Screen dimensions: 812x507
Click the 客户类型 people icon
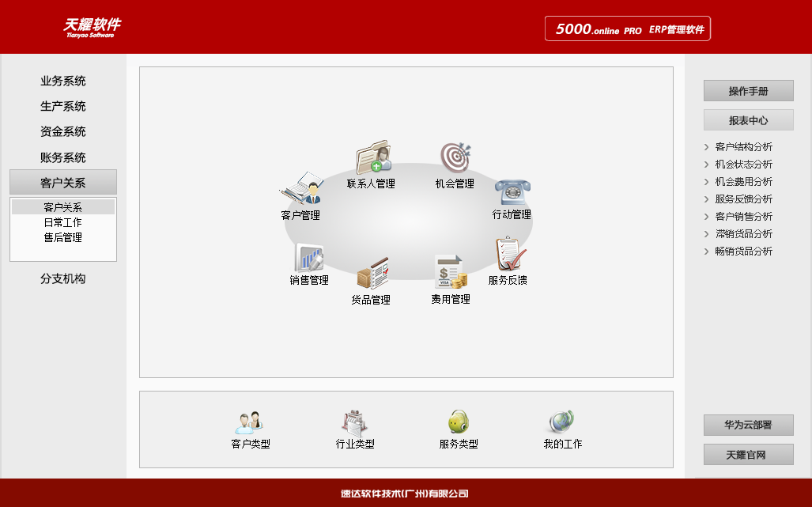250,422
